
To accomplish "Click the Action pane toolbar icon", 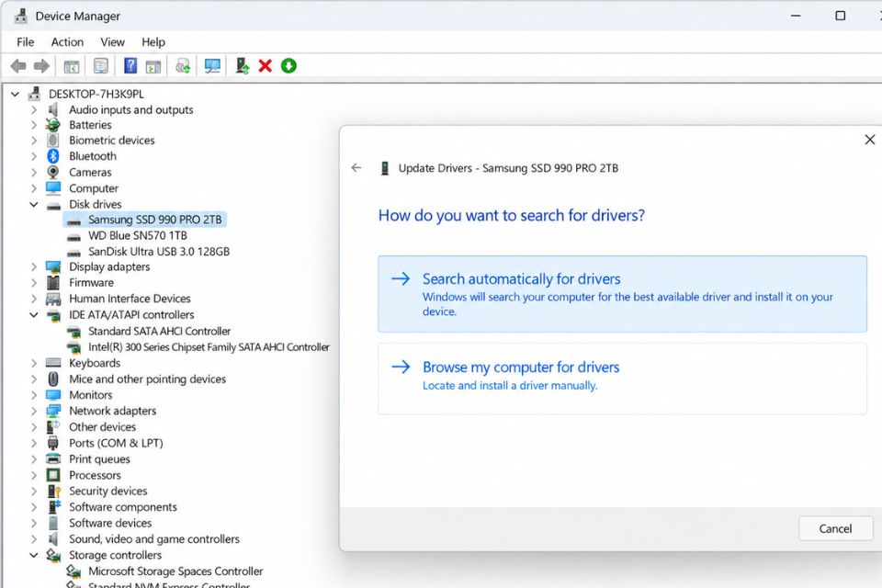I will (153, 66).
